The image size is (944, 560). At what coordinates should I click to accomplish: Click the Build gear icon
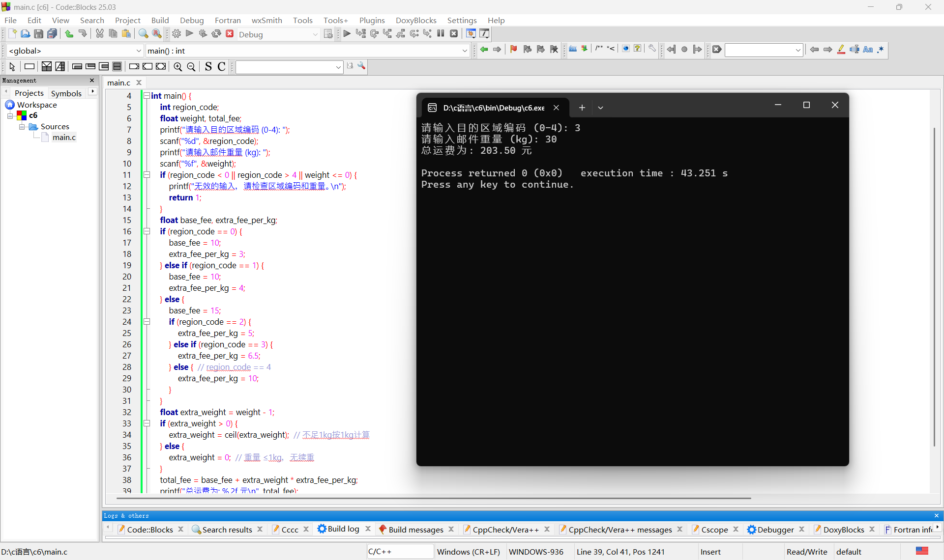pos(177,34)
